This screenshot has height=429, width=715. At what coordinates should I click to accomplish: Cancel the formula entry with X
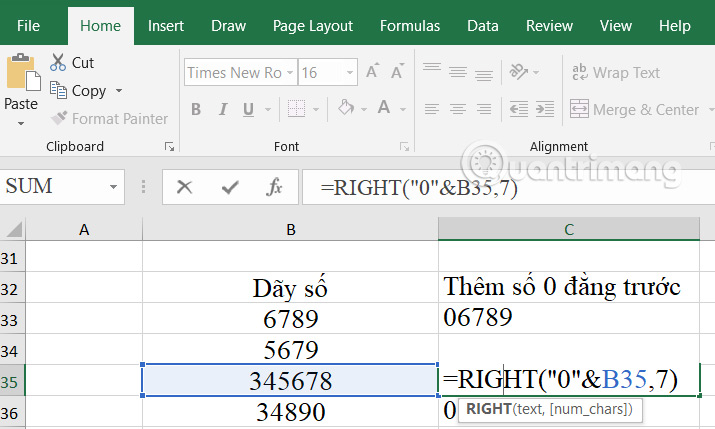(184, 186)
